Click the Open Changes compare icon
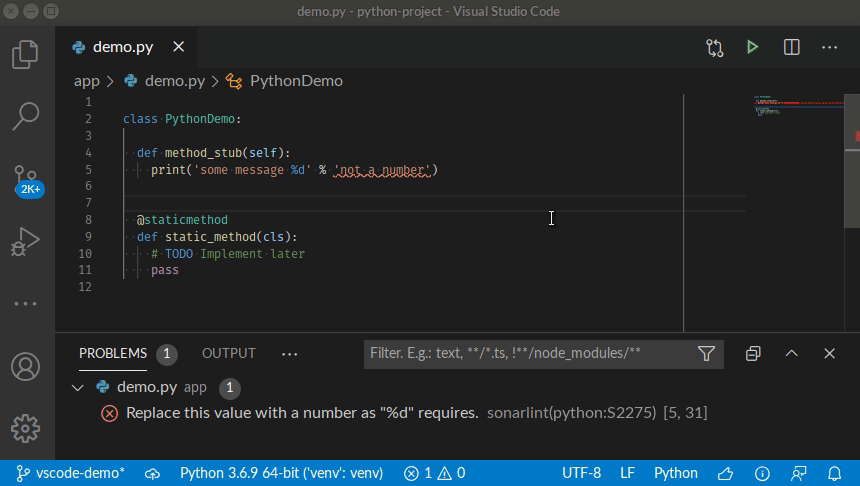Viewport: 860px width, 486px height. 715,48
